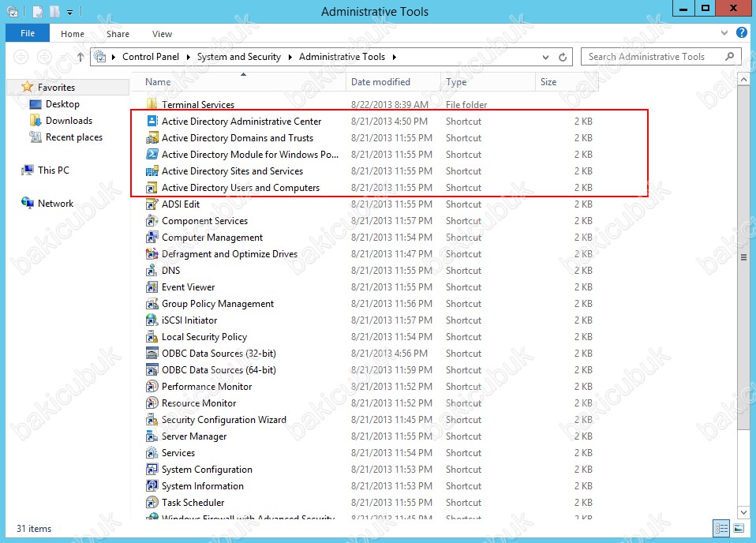Open the File menu

click(28, 33)
